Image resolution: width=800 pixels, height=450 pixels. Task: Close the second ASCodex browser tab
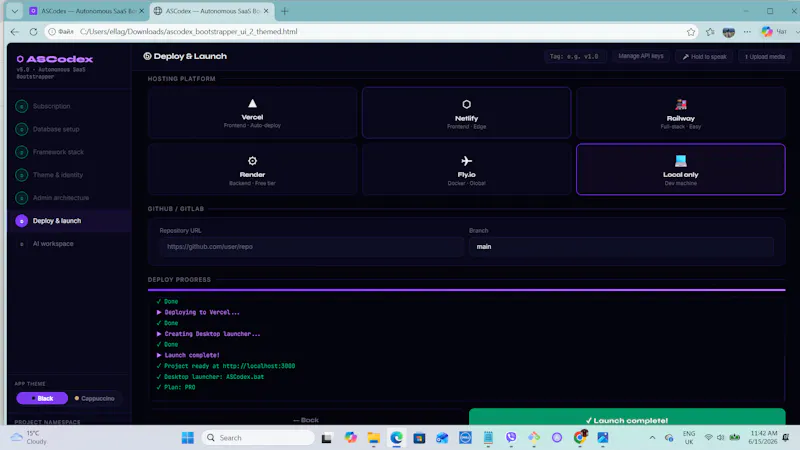click(x=266, y=11)
